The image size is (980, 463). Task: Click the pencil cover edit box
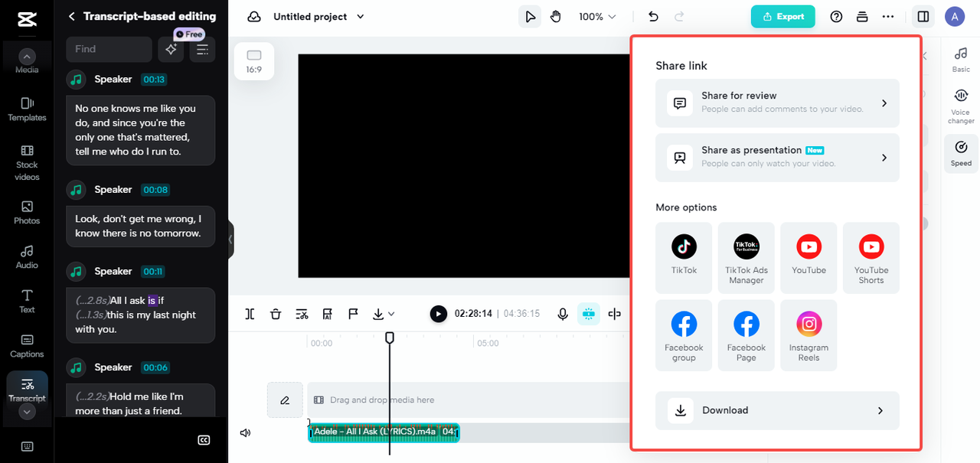click(285, 399)
